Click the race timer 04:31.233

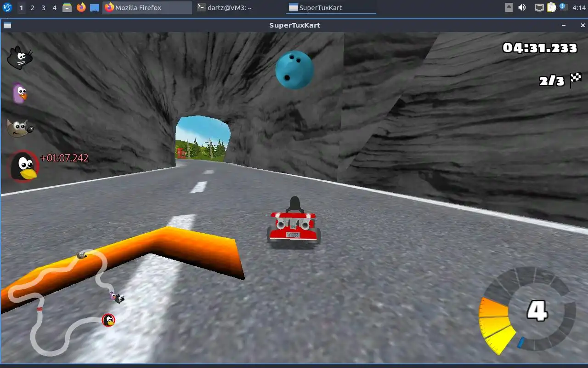coord(540,48)
